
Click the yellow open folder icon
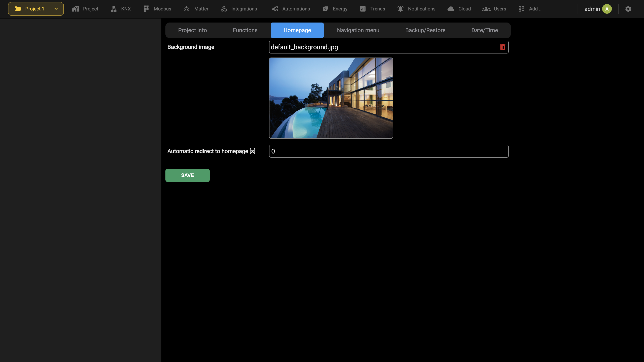pyautogui.click(x=18, y=9)
